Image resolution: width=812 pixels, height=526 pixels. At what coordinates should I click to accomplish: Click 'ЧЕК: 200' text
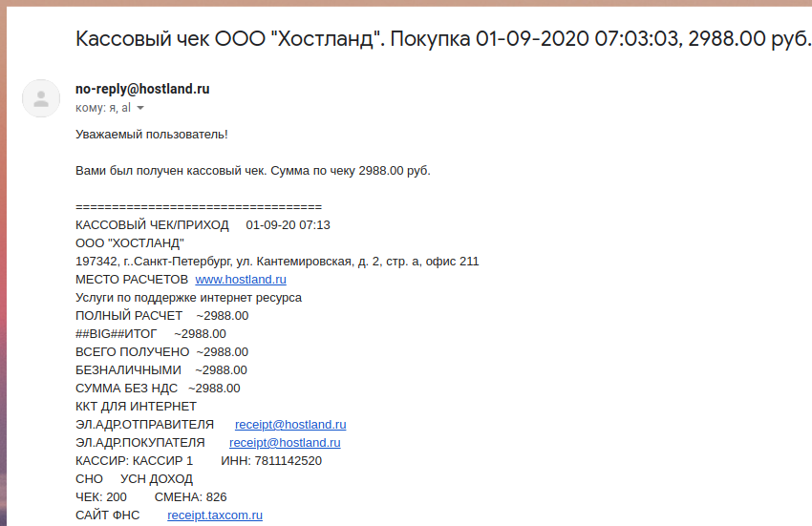pyautogui.click(x=101, y=497)
